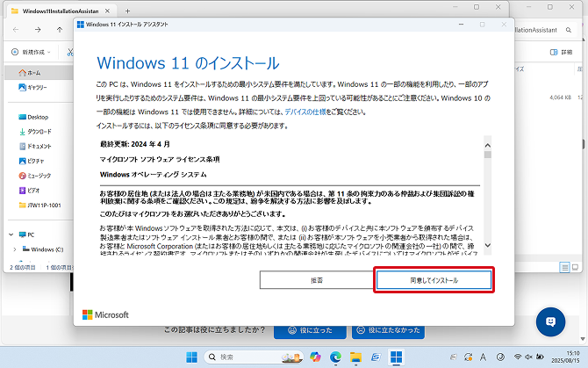This screenshot has width=588, height=368.
Task: Open battery status in system tray
Action: pos(540,357)
